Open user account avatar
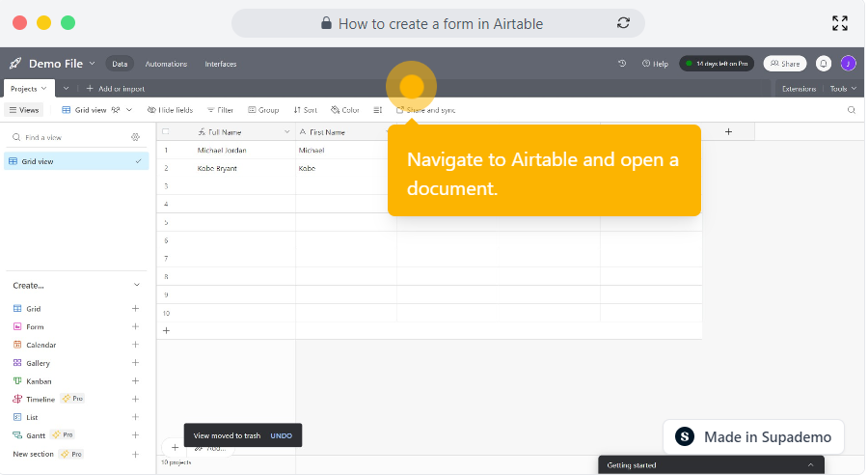 (848, 64)
